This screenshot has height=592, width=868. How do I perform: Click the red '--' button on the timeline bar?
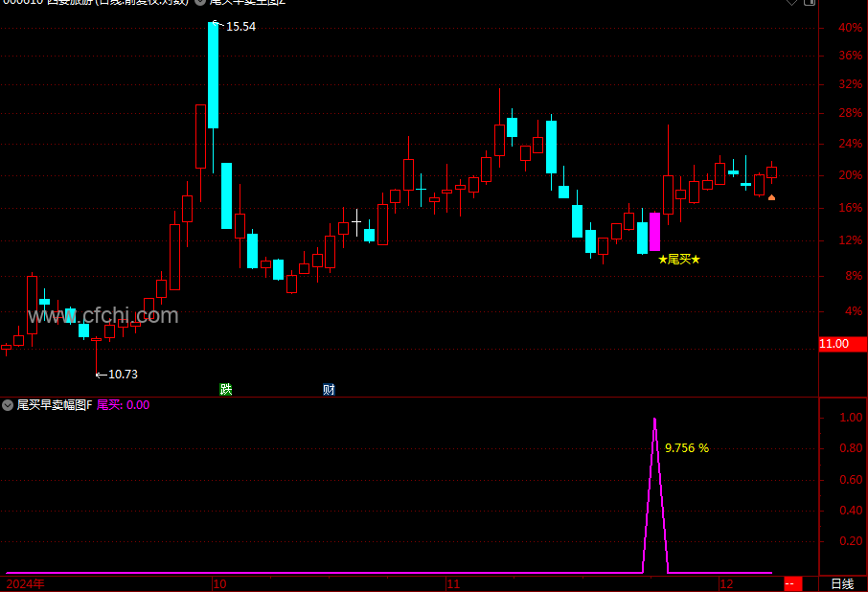(792, 583)
